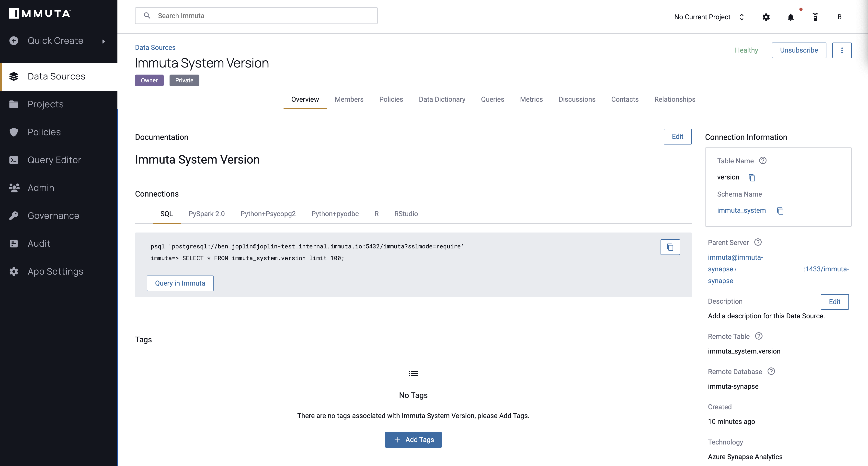Select the RStudio connection tab
868x466 pixels.
(406, 214)
